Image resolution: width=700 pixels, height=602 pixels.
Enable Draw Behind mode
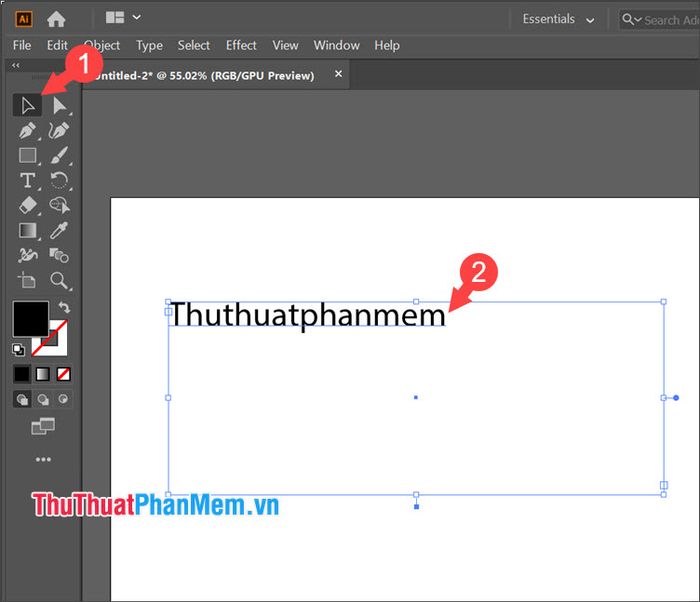(x=43, y=399)
